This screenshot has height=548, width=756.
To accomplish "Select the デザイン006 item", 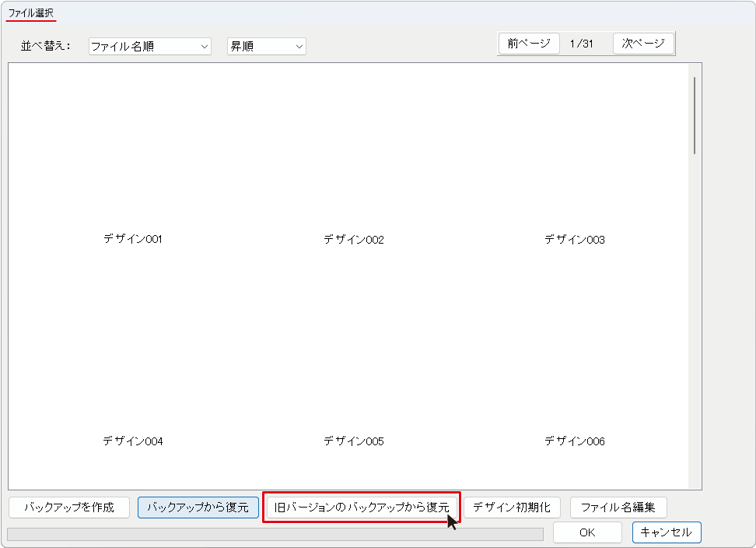I will coord(575,441).
